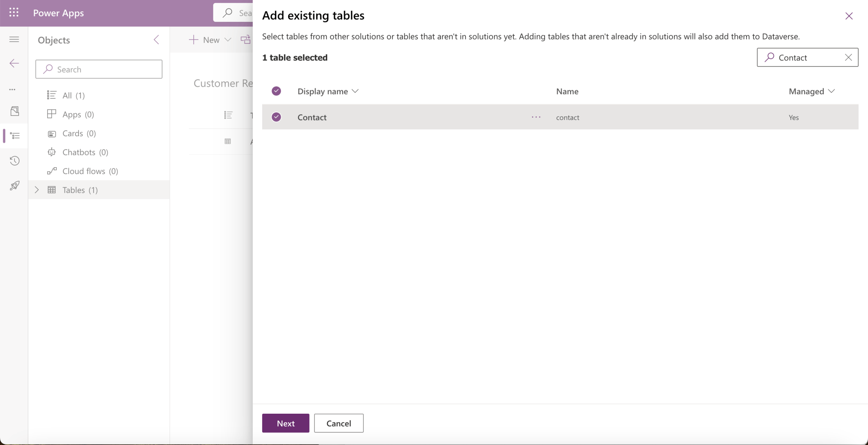
Task: Open the Power Apps waffle menu
Action: click(x=13, y=13)
